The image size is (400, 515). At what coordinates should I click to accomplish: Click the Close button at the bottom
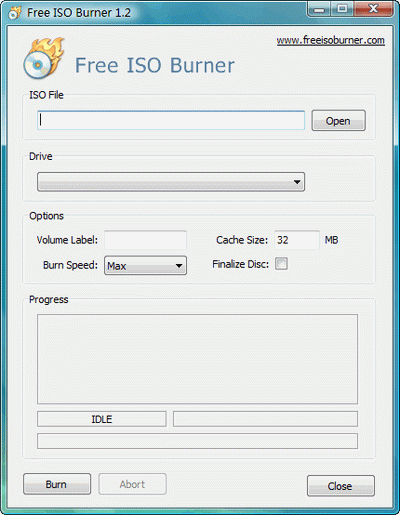pyautogui.click(x=341, y=486)
